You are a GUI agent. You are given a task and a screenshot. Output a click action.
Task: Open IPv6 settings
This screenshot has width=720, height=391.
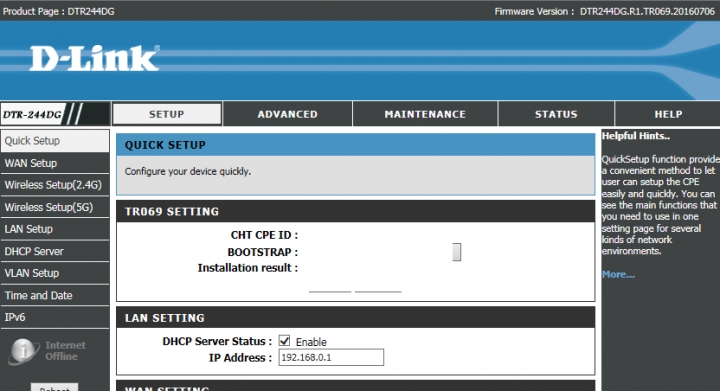55,317
